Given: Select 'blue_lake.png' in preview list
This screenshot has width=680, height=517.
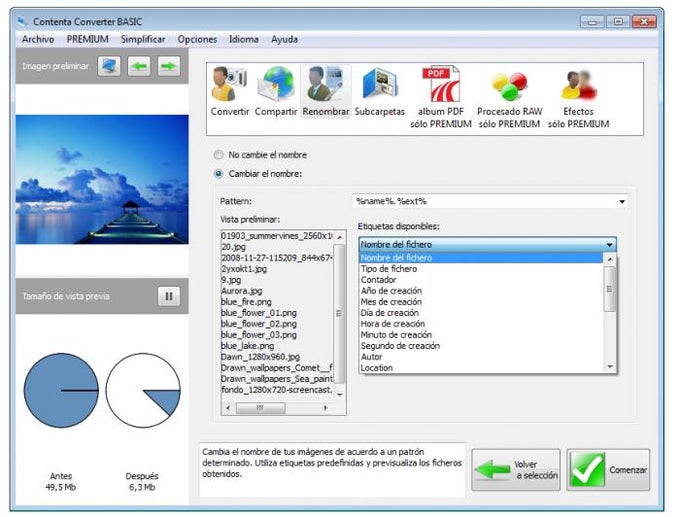Looking at the screenshot, I should (x=248, y=346).
